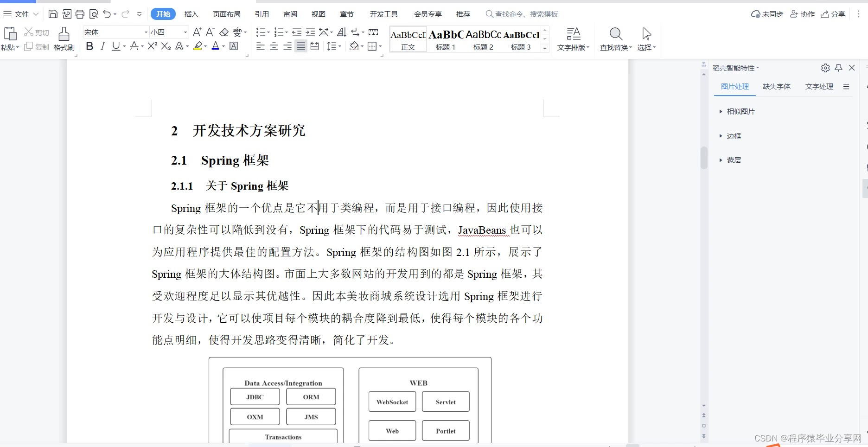The height and width of the screenshot is (447, 868).
Task: Open the three-dot more options menu
Action: (859, 14)
